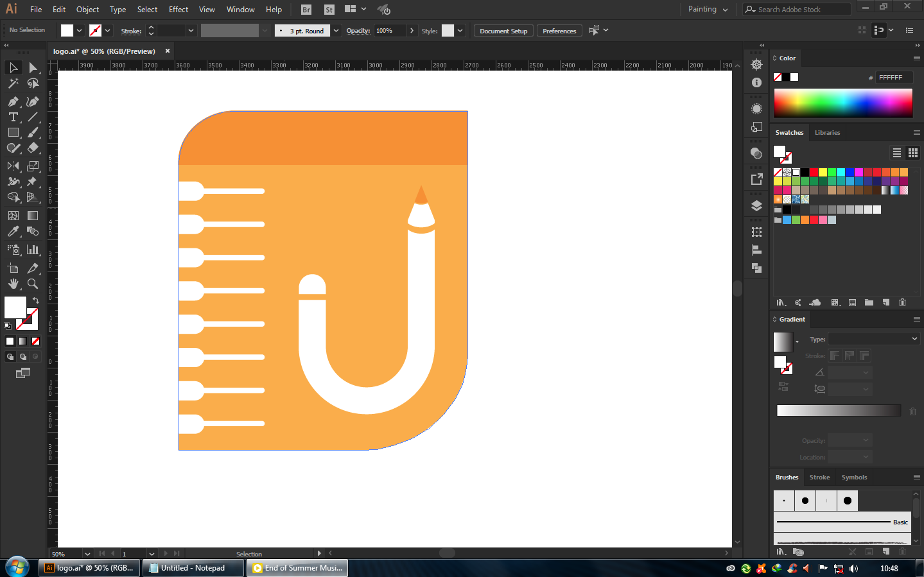
Task: Select the Zoom tool
Action: coord(33,284)
